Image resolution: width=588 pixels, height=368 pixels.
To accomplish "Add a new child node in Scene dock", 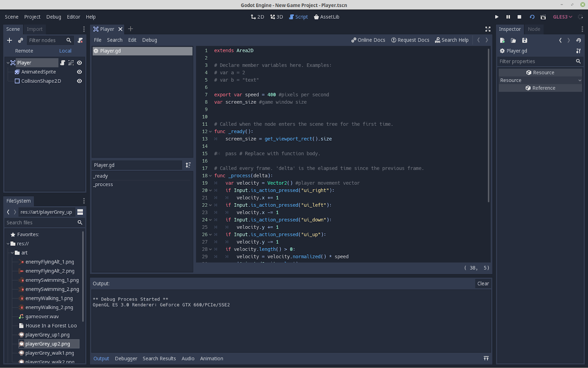I will tap(9, 40).
